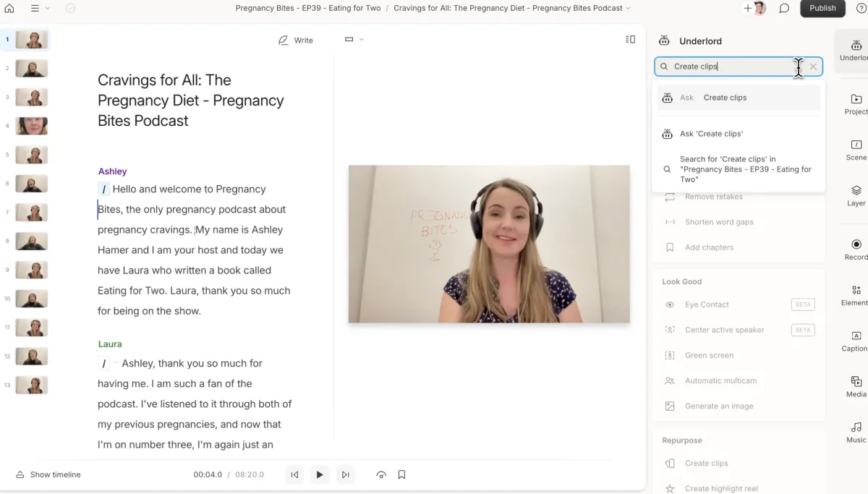Open the Underlord tab in right sidebar
Image resolution: width=868 pixels, height=494 pixels.
point(856,50)
